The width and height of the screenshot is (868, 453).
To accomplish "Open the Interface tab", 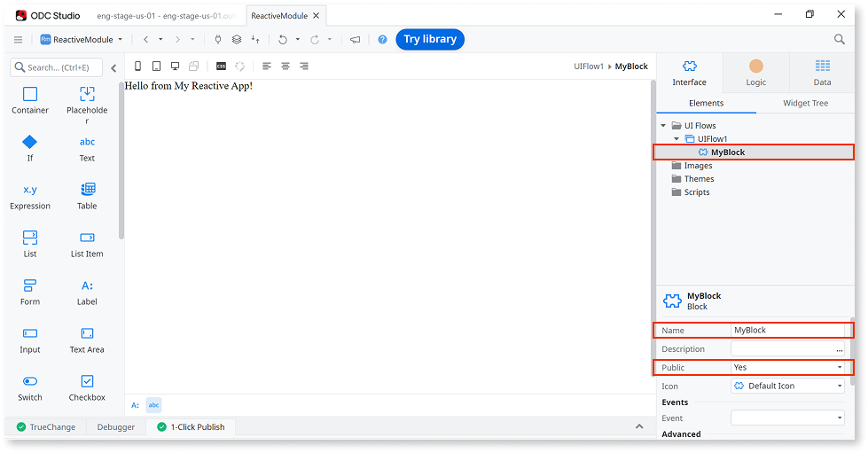I will point(689,73).
